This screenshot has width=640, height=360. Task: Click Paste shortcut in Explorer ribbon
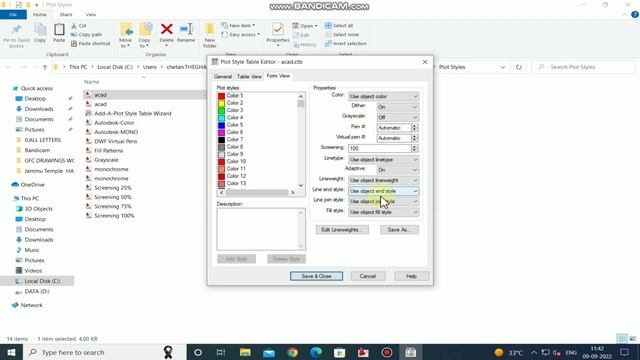click(90, 43)
